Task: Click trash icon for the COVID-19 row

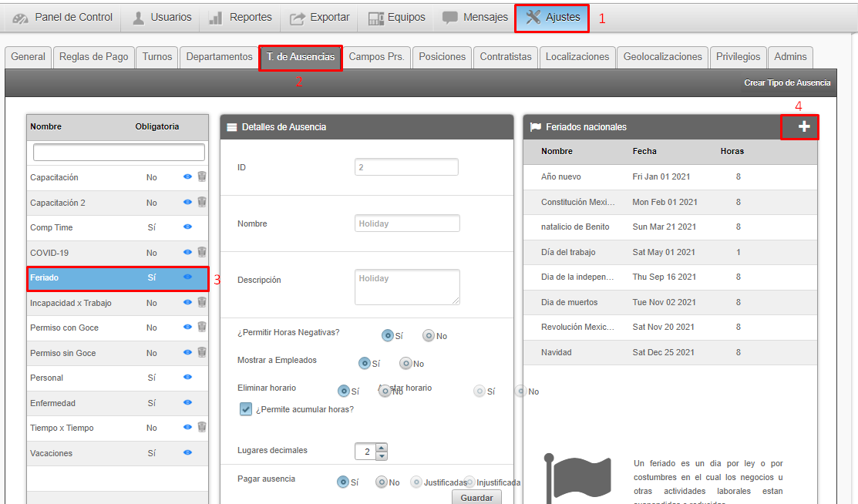Action: pyautogui.click(x=202, y=252)
